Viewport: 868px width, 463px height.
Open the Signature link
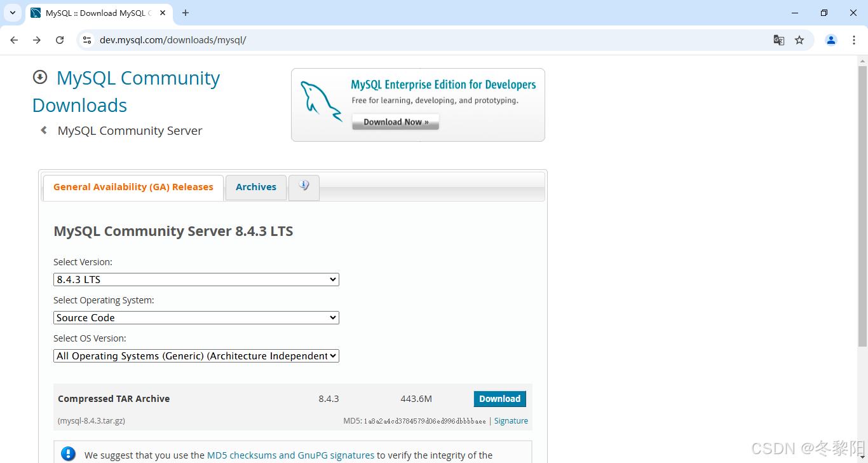pos(511,421)
